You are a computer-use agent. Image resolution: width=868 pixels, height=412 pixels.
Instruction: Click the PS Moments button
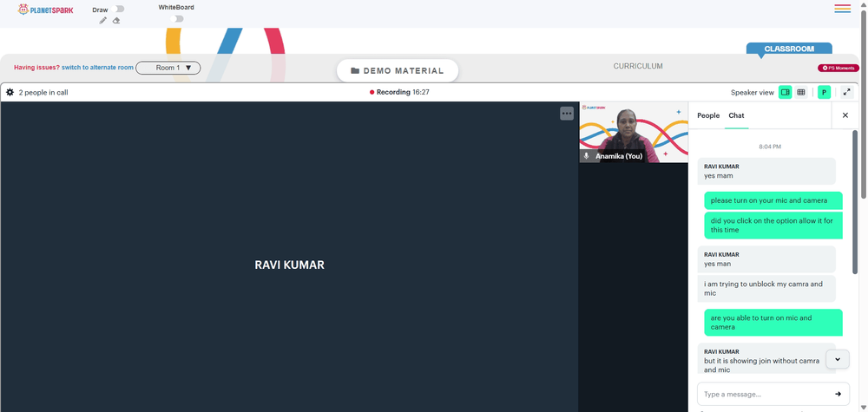pos(838,68)
